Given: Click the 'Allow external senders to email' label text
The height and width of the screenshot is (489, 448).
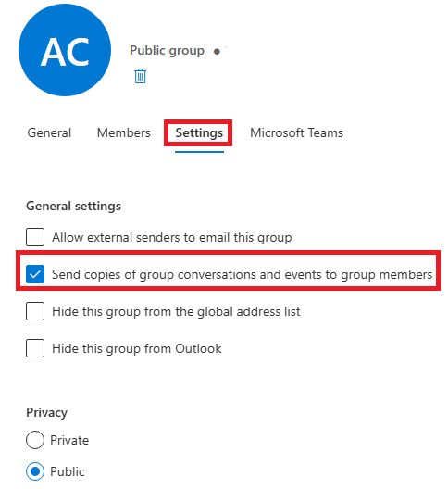Looking at the screenshot, I should 172,238.
